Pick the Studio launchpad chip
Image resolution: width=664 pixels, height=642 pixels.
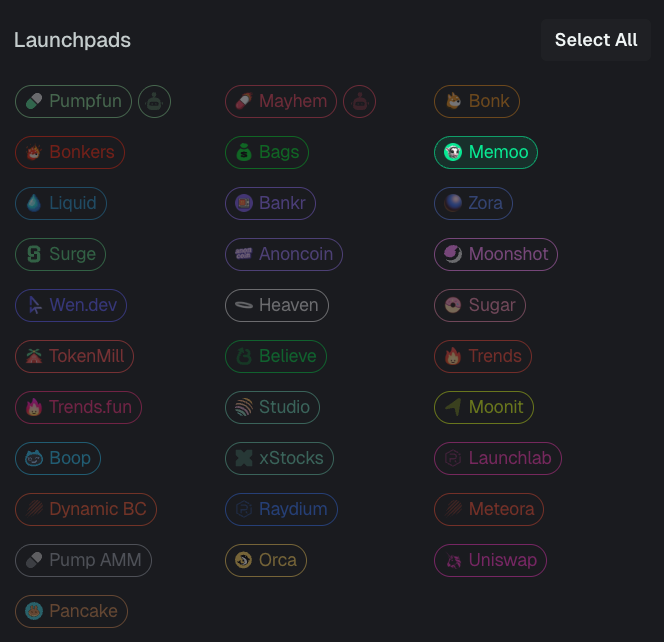(272, 407)
